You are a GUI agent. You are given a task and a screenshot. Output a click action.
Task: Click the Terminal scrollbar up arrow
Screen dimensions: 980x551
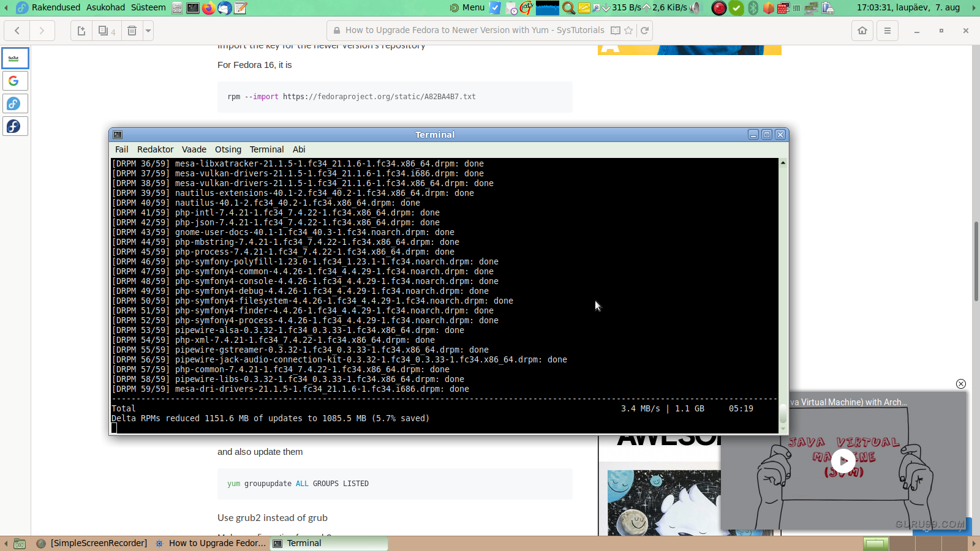pos(783,163)
